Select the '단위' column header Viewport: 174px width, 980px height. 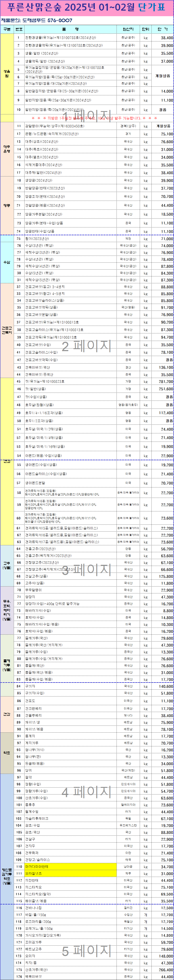(145, 29)
